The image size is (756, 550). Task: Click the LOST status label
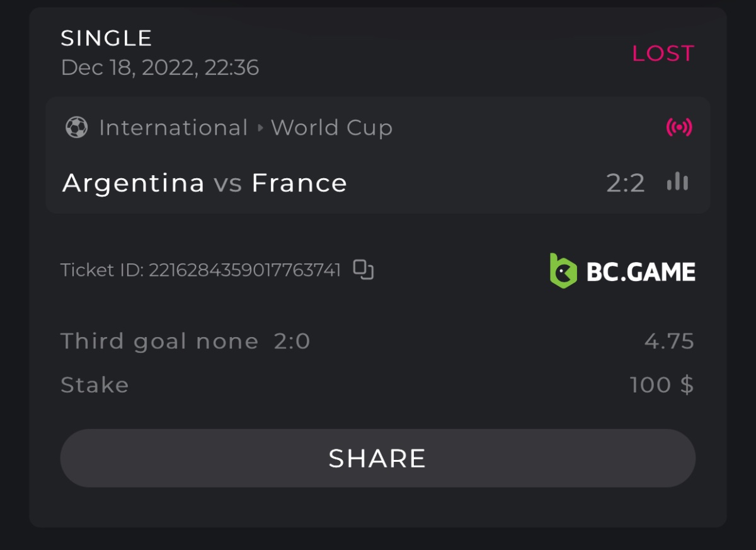(663, 54)
